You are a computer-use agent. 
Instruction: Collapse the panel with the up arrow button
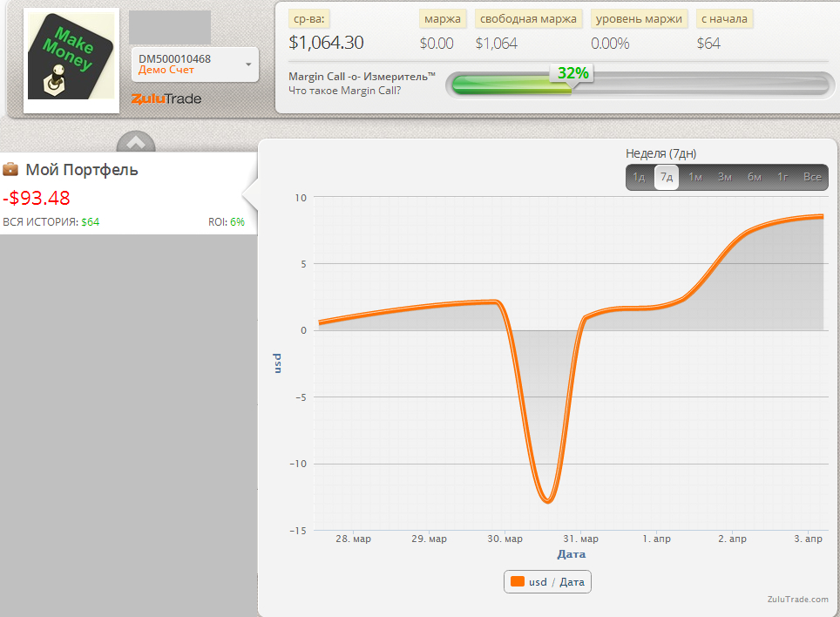(136, 143)
